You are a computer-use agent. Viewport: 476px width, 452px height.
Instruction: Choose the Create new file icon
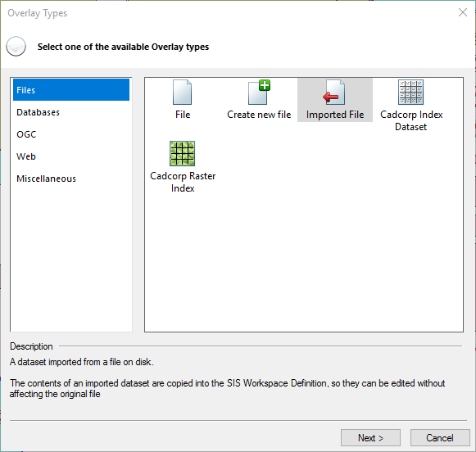259,93
